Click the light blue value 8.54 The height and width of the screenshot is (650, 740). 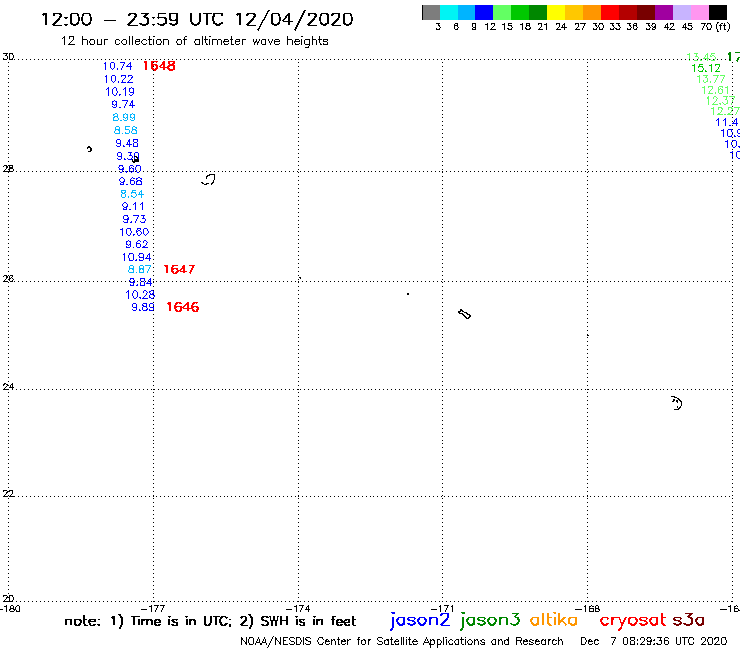coord(132,194)
